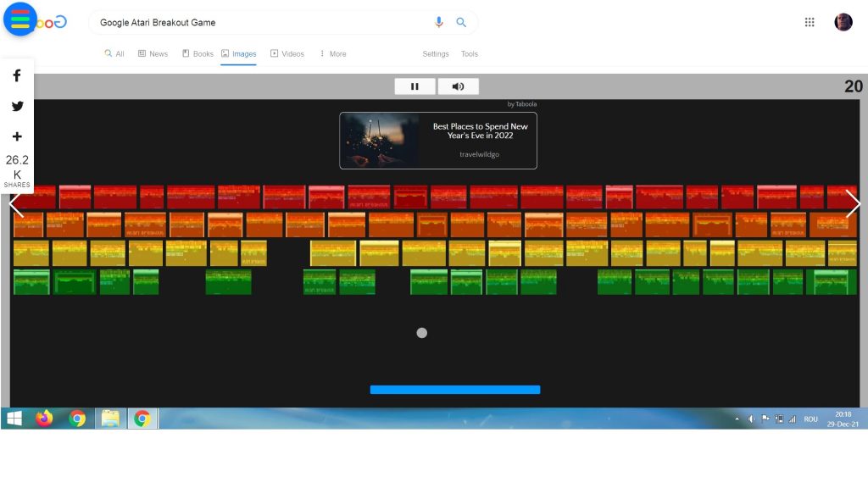868x488 pixels.
Task: Open search Tools
Action: click(470, 53)
